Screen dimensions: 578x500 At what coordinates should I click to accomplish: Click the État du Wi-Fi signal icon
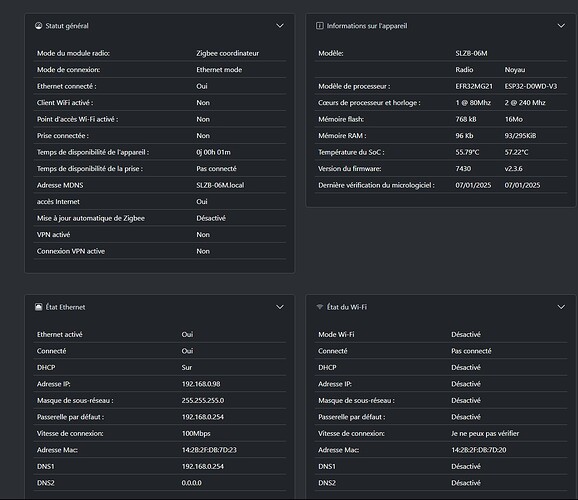click(320, 307)
